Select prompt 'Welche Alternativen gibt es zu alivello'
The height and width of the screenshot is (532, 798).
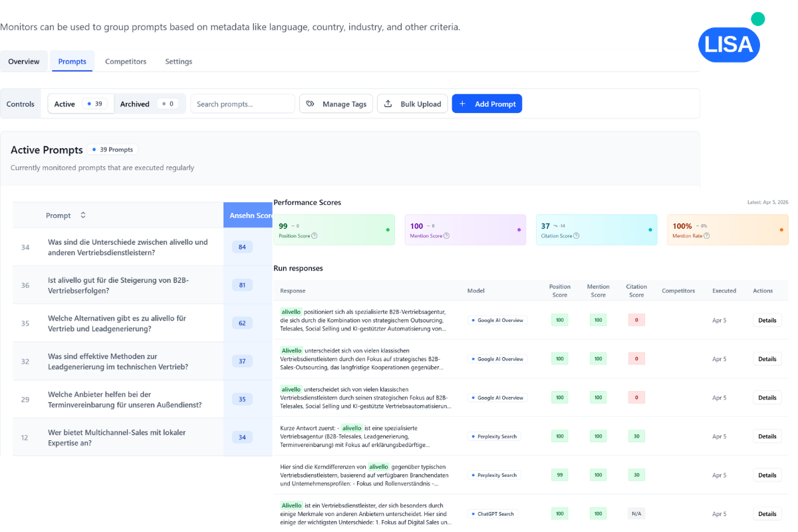tap(117, 323)
